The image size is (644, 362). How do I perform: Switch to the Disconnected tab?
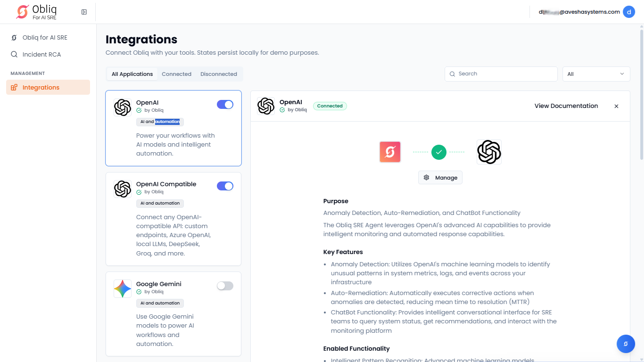218,74
